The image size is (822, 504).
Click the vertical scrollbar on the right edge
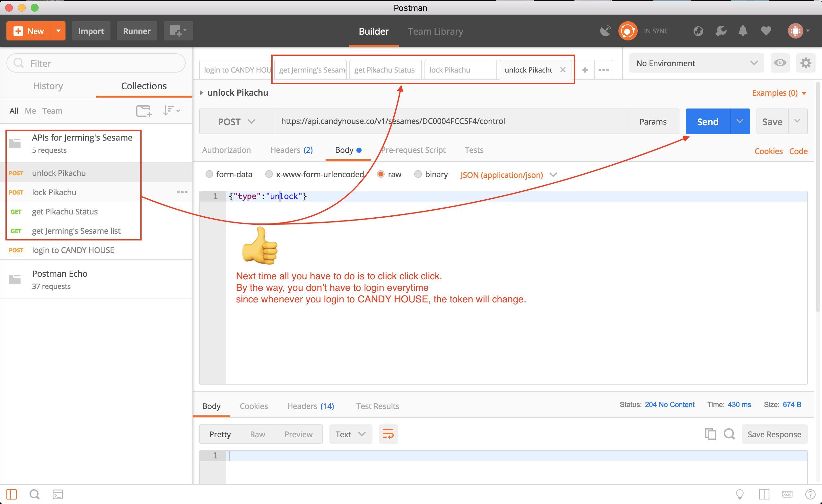click(818, 197)
